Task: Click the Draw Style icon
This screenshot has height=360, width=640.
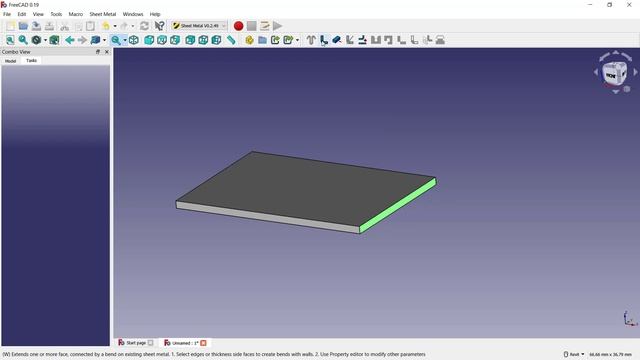Action: point(36,40)
